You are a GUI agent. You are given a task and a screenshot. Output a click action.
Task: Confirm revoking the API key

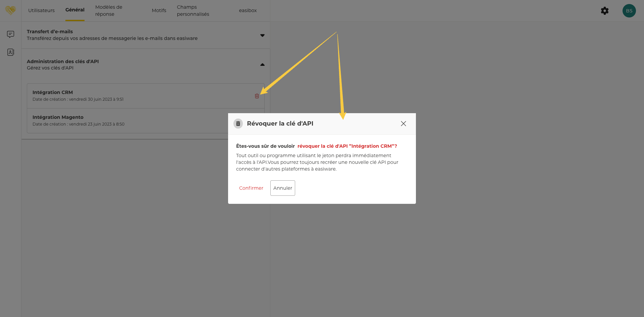(251, 188)
